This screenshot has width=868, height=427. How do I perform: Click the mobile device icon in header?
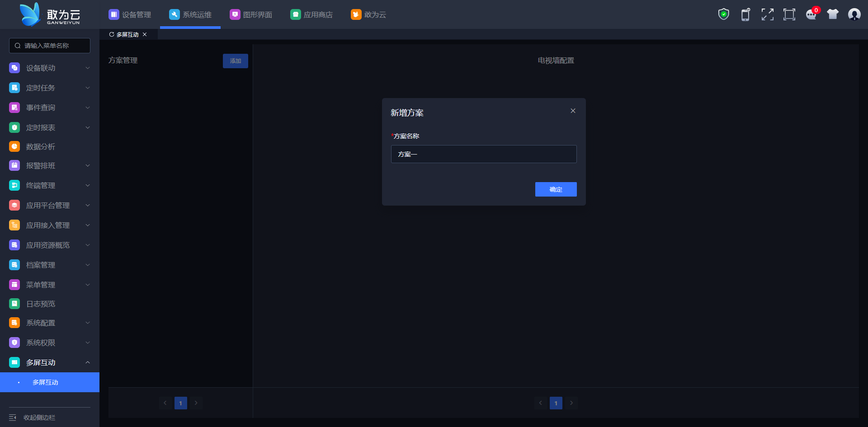pyautogui.click(x=745, y=14)
